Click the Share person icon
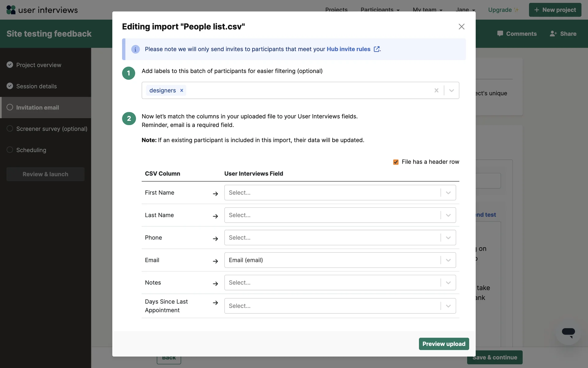 [x=553, y=34]
